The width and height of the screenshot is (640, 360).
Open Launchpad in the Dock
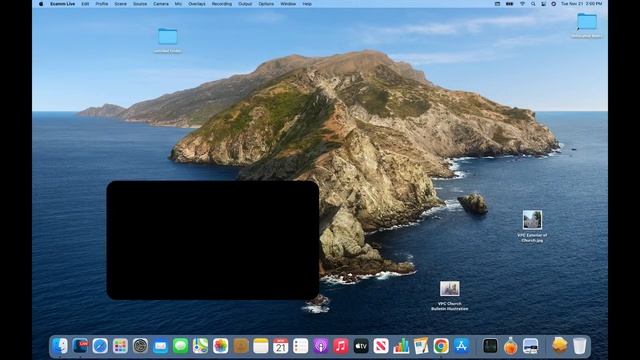(x=120, y=346)
